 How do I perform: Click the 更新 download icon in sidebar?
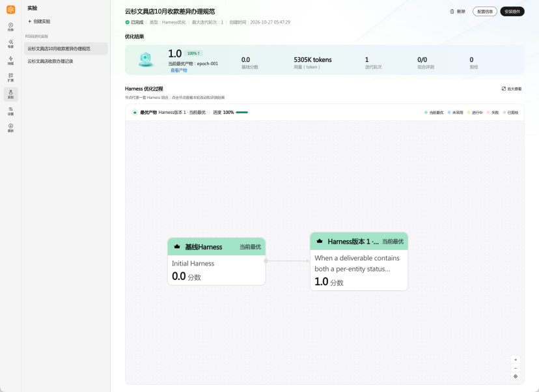(x=10, y=128)
